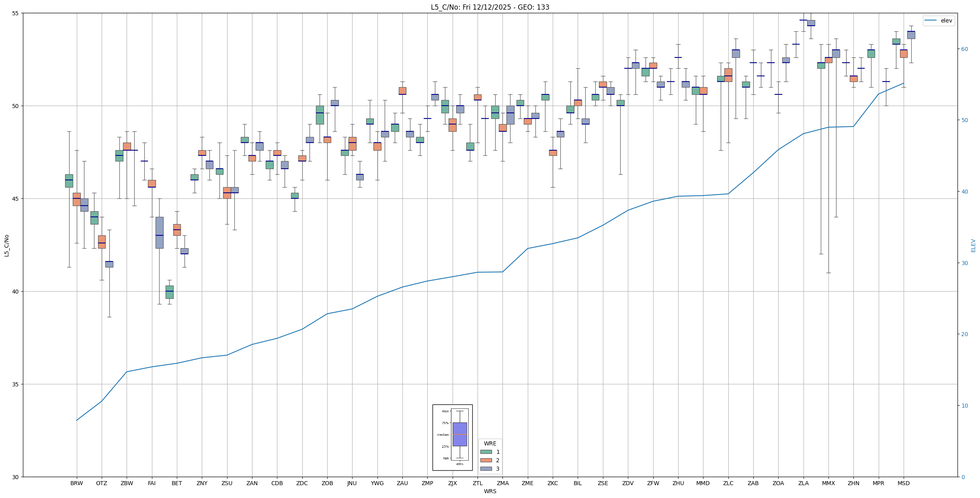Click the BRW station x-axis label

coord(76,483)
